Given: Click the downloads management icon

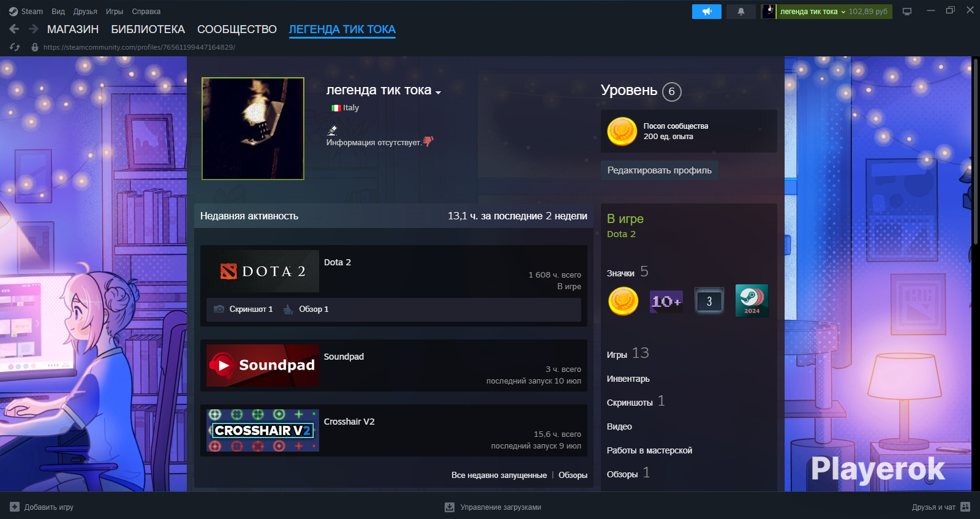Looking at the screenshot, I should click(x=450, y=507).
